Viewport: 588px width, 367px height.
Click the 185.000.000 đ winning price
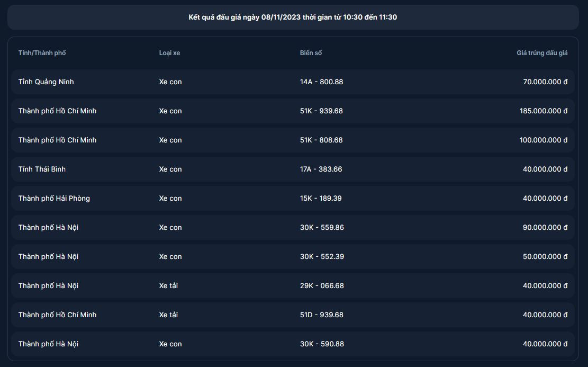(x=544, y=111)
